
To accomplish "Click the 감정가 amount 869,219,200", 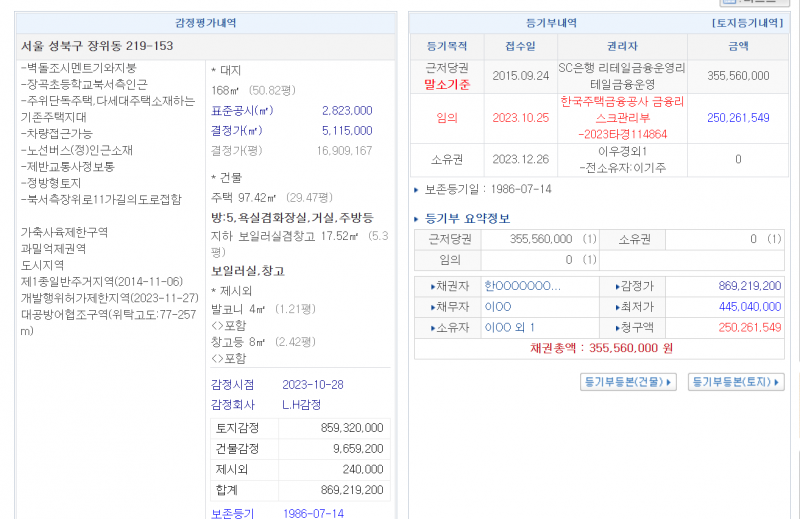I will 749,286.
